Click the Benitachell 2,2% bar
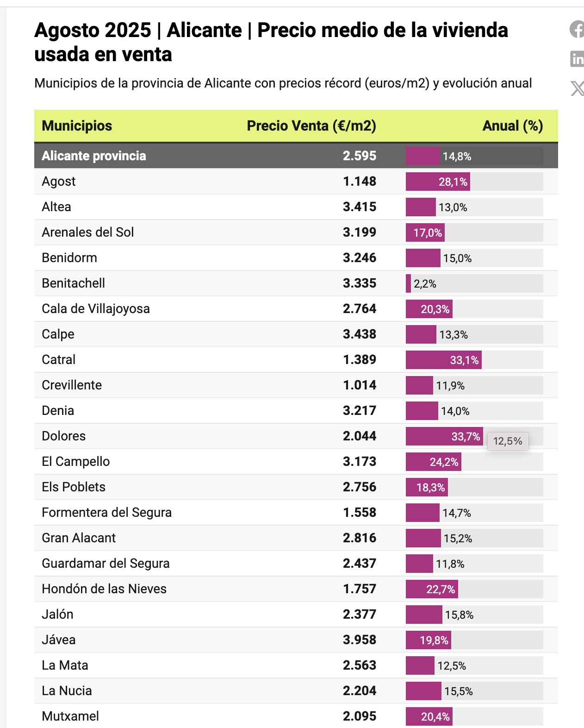The image size is (584, 728). (x=408, y=283)
